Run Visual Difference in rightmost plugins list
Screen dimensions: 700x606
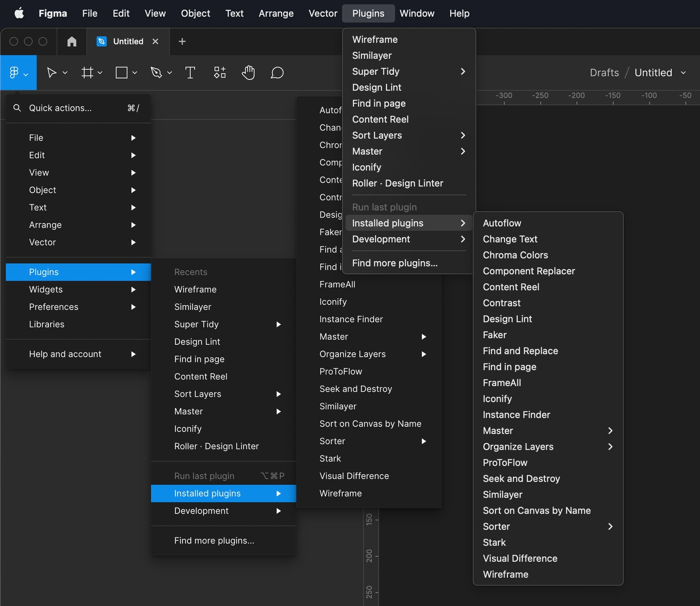[x=548, y=559]
